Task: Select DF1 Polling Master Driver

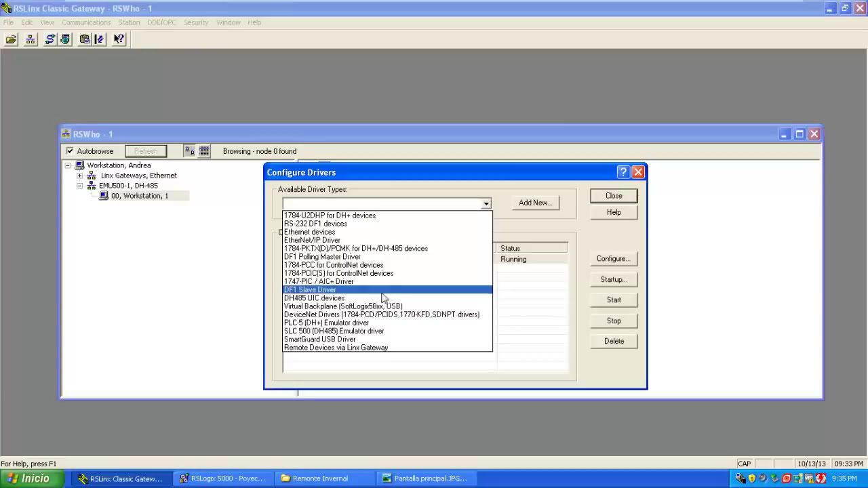Action: coord(387,257)
